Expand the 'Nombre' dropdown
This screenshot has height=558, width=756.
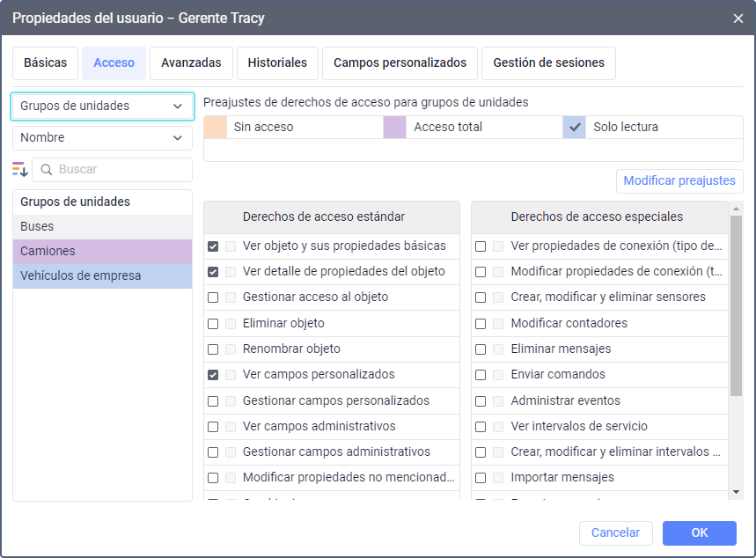point(102,137)
